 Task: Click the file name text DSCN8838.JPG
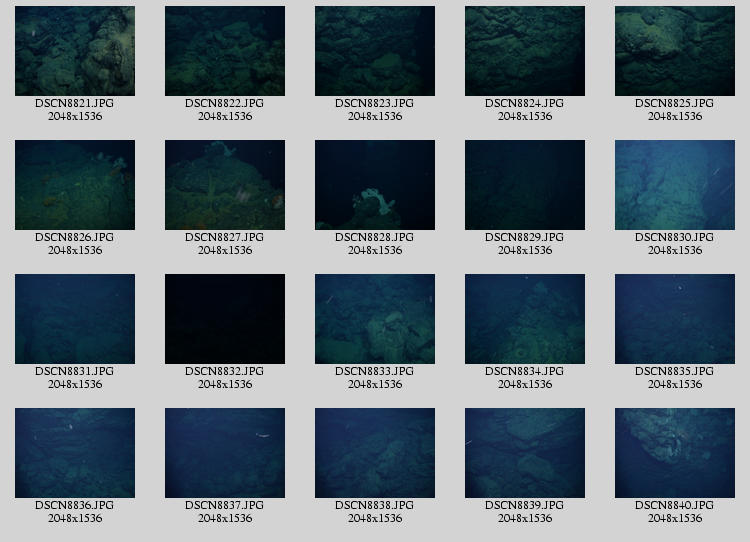(x=375, y=505)
